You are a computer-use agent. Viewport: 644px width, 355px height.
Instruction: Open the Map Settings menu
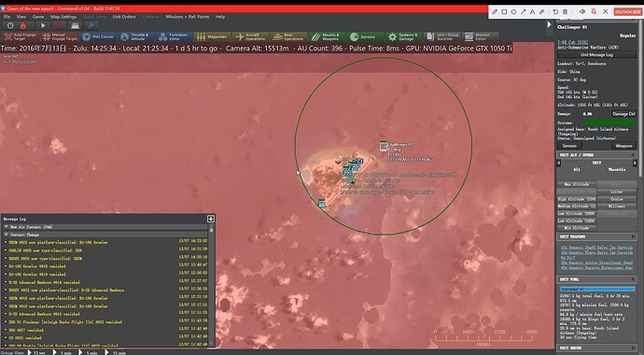point(63,17)
